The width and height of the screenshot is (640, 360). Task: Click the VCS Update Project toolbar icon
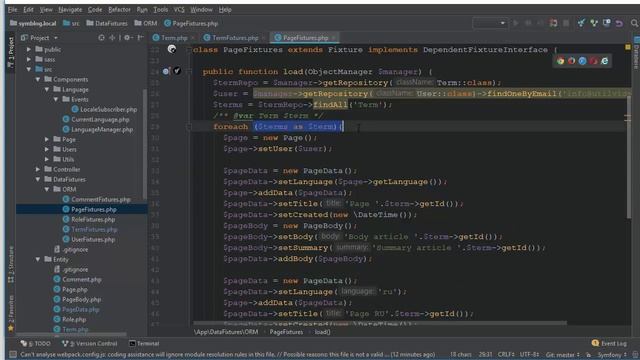pyautogui.click(x=581, y=23)
